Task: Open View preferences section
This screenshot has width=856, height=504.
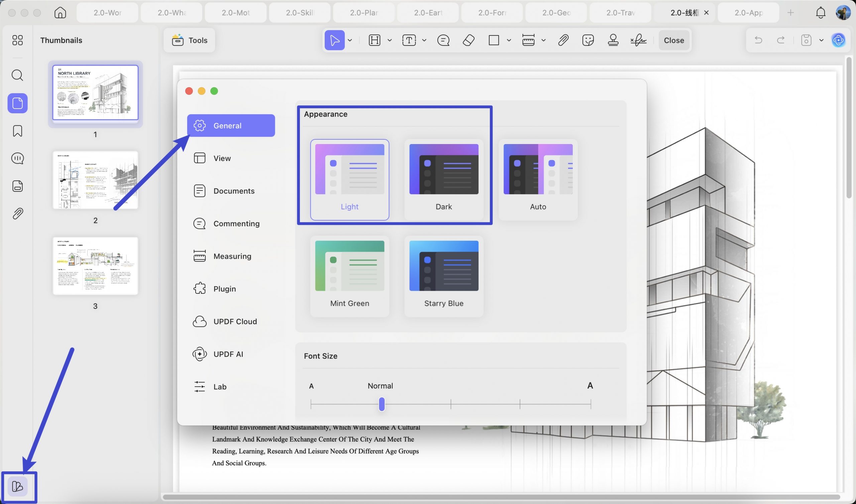Action: point(231,158)
